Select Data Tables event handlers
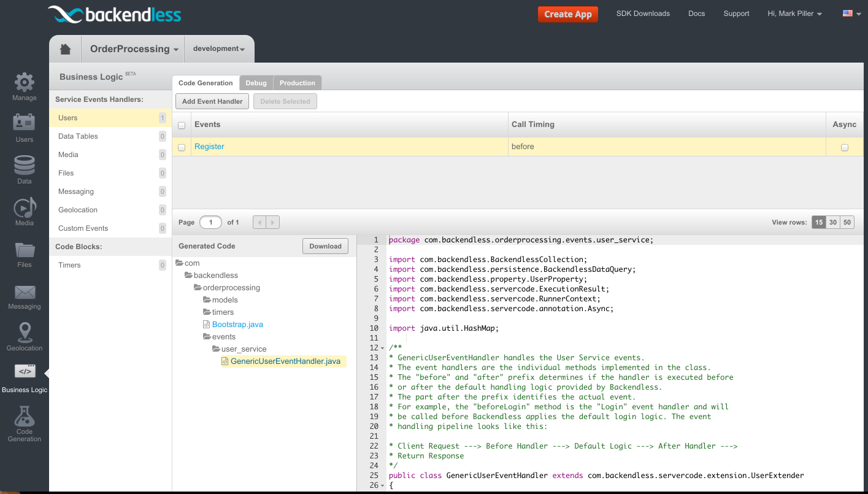Image resolution: width=868 pixels, height=494 pixels. click(110, 136)
